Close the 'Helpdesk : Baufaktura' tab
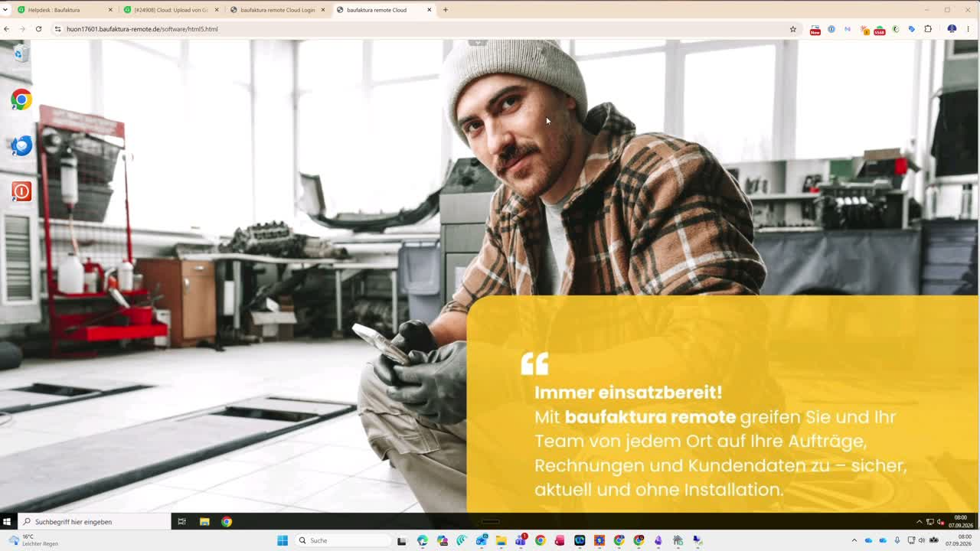This screenshot has height=551, width=980. [x=110, y=10]
